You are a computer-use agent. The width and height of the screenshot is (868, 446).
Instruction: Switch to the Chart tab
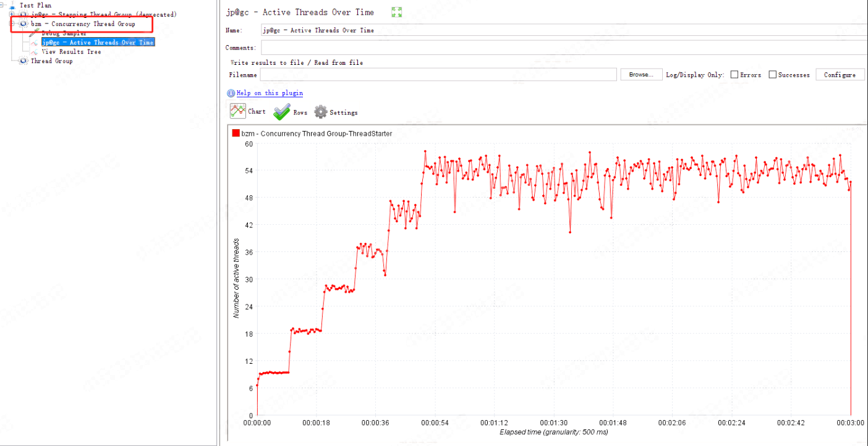coord(248,111)
